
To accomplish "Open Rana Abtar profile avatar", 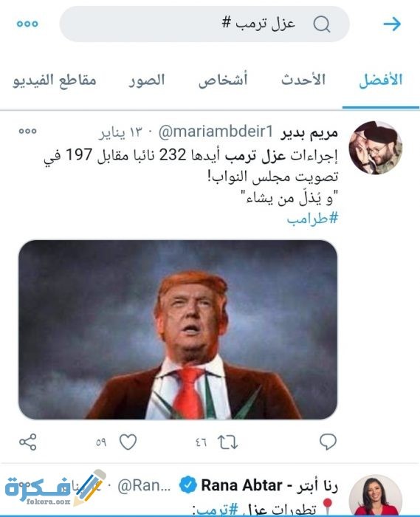I will 376,496.
